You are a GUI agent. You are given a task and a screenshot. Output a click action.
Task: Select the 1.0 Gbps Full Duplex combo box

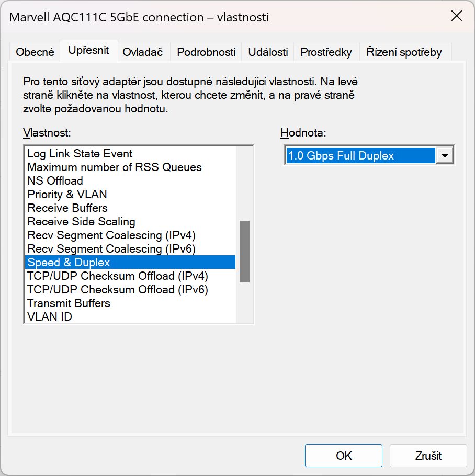pyautogui.click(x=369, y=155)
